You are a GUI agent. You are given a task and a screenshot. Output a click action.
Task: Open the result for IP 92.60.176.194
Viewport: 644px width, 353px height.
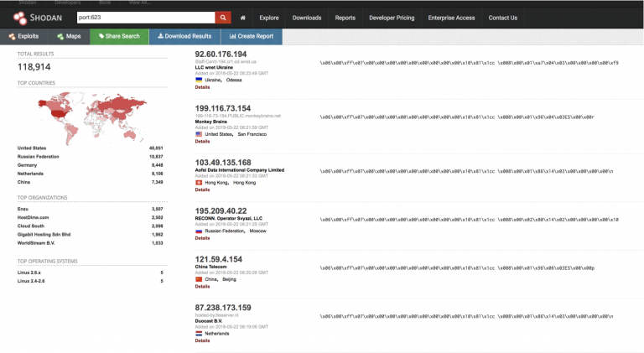tap(221, 55)
